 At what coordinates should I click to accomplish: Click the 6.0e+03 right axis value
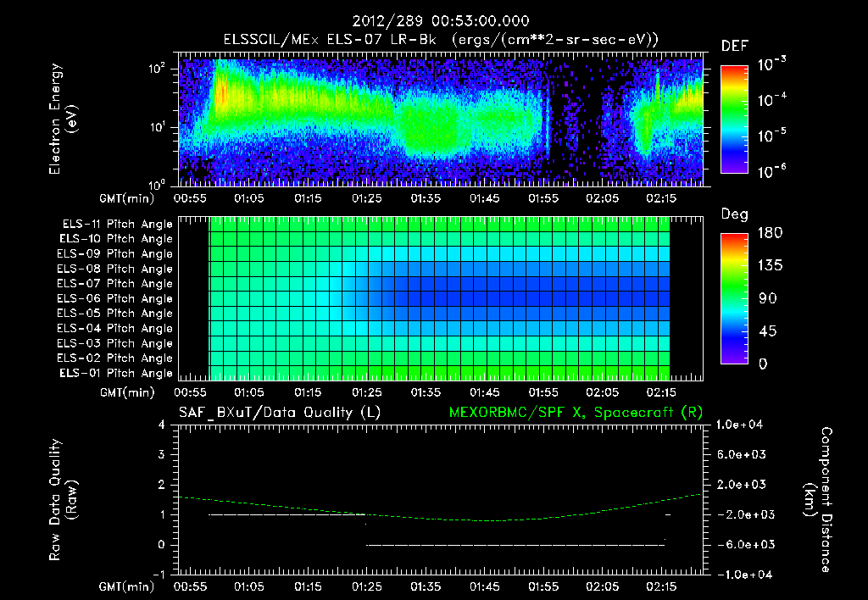tap(742, 454)
